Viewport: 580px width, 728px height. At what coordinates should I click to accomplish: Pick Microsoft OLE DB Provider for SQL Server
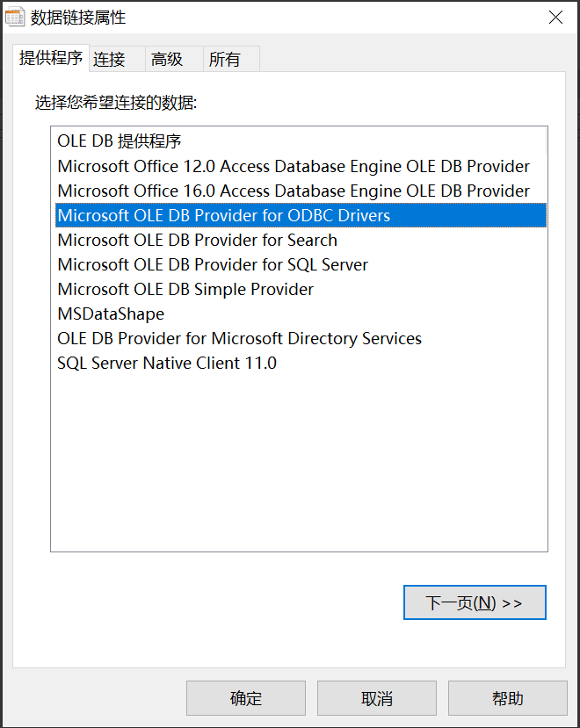(213, 264)
